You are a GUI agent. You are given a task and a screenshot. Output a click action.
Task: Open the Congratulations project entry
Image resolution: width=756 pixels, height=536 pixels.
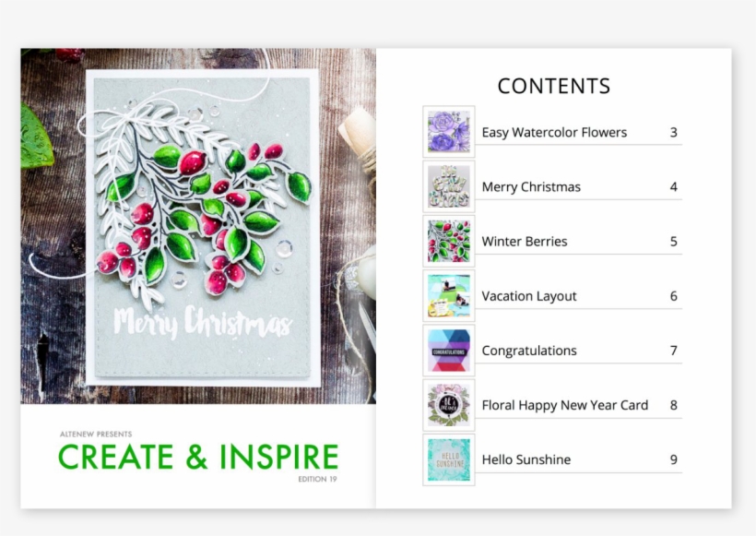[x=530, y=350]
